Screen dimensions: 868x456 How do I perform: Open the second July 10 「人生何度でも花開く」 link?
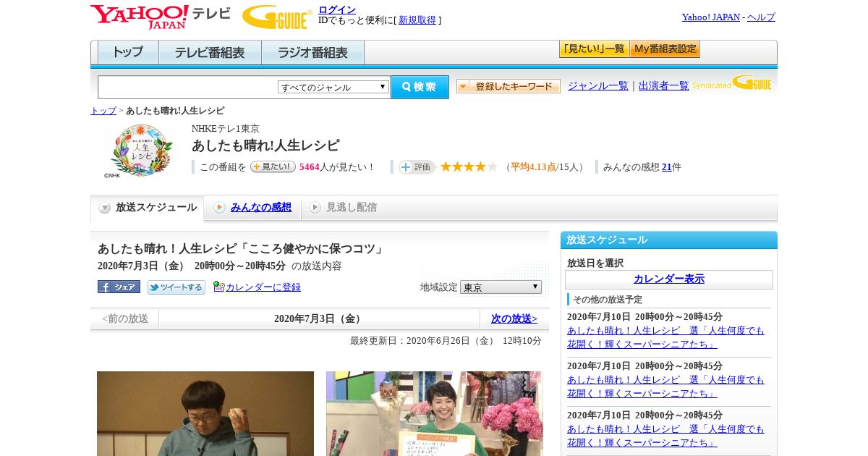[x=665, y=386]
